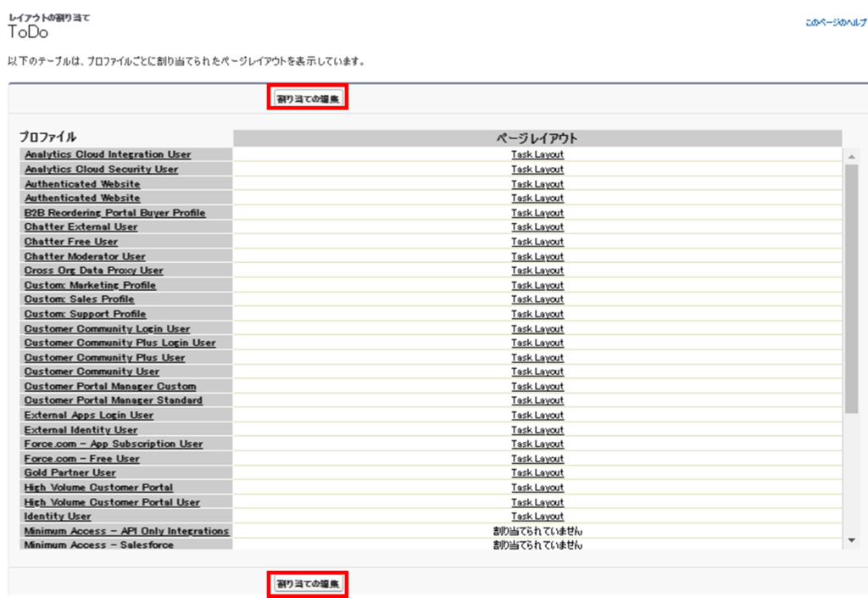
Task: Open the Customer Community Login User profile
Action: tap(107, 329)
